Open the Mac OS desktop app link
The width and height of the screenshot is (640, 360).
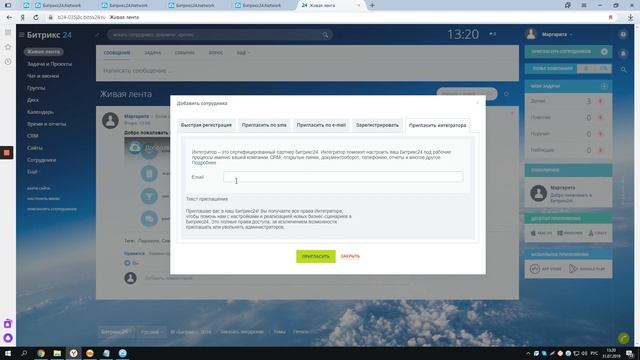(541, 233)
